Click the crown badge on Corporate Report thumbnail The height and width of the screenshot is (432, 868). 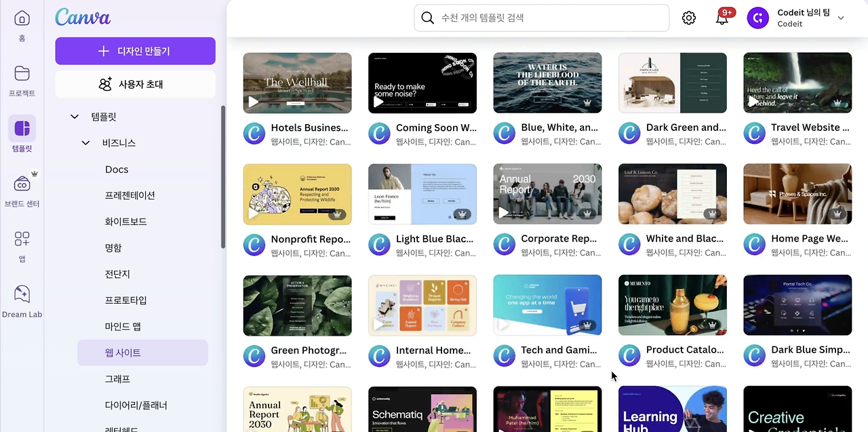[587, 214]
